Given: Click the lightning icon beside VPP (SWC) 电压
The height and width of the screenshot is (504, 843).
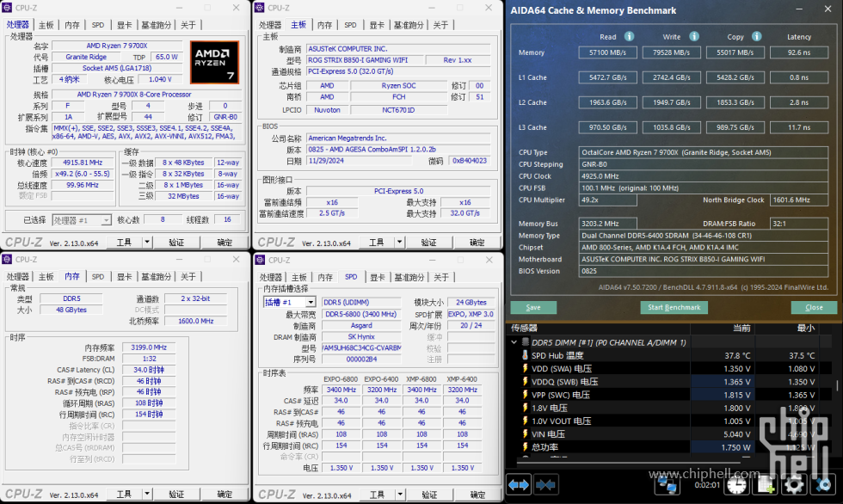Looking at the screenshot, I should click(526, 395).
